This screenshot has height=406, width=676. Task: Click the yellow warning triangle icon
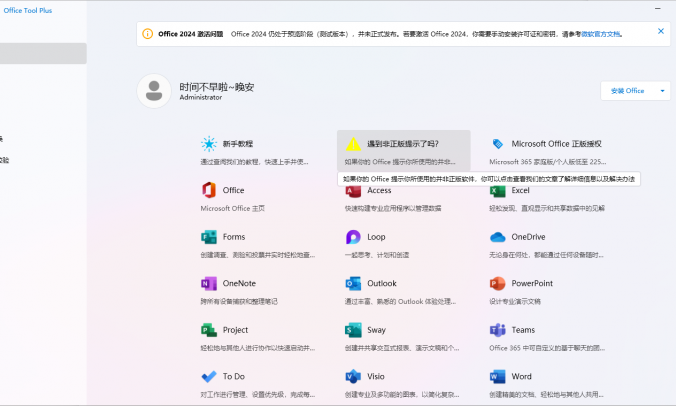click(353, 144)
